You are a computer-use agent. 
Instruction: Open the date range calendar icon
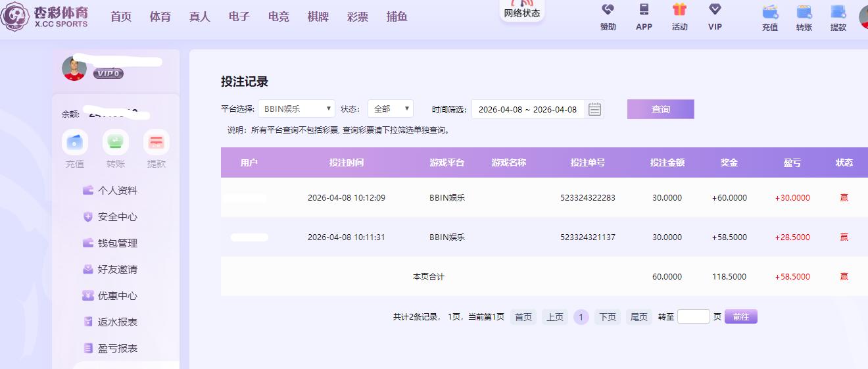point(594,109)
